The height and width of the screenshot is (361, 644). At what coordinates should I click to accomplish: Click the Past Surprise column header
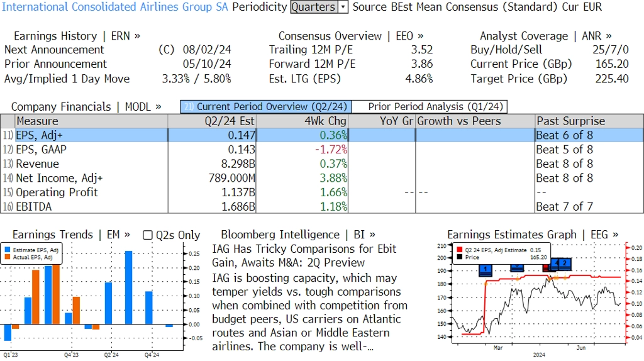[x=589, y=121]
